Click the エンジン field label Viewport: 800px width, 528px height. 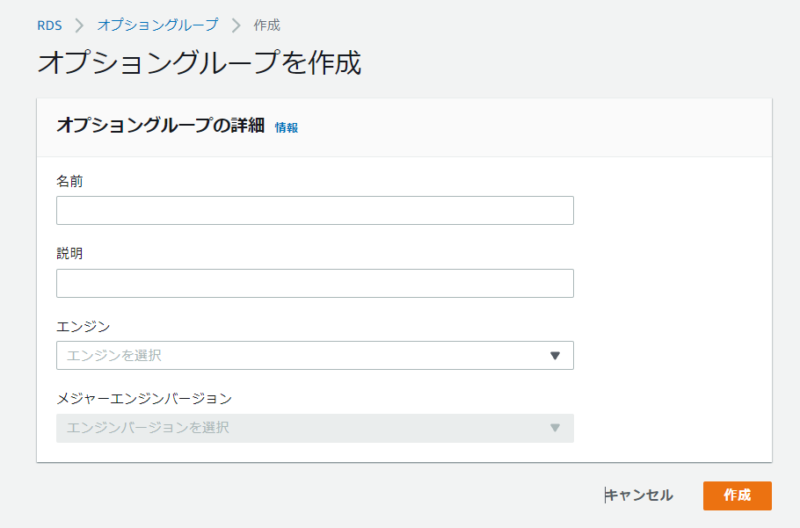(83, 326)
